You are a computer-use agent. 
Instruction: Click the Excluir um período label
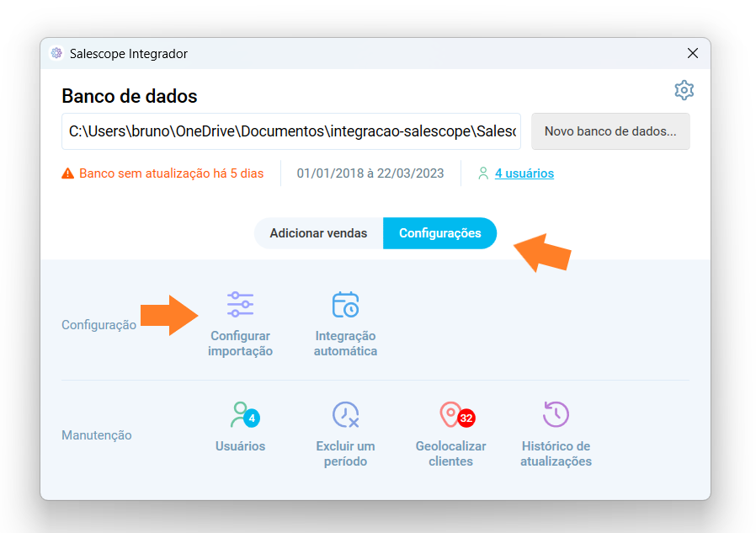click(x=345, y=453)
